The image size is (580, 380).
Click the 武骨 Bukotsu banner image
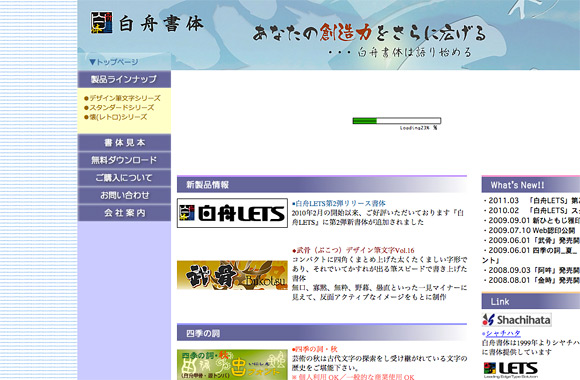click(232, 275)
